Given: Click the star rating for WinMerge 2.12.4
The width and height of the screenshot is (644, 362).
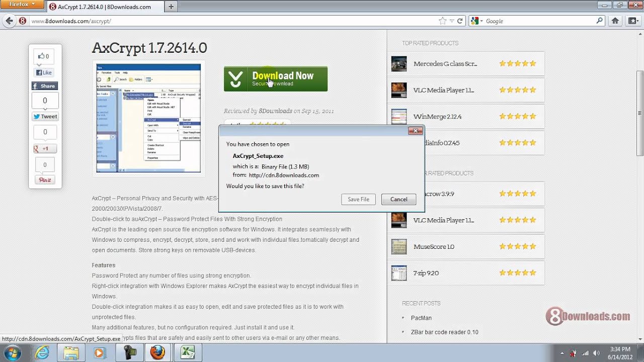Looking at the screenshot, I should pyautogui.click(x=518, y=117).
